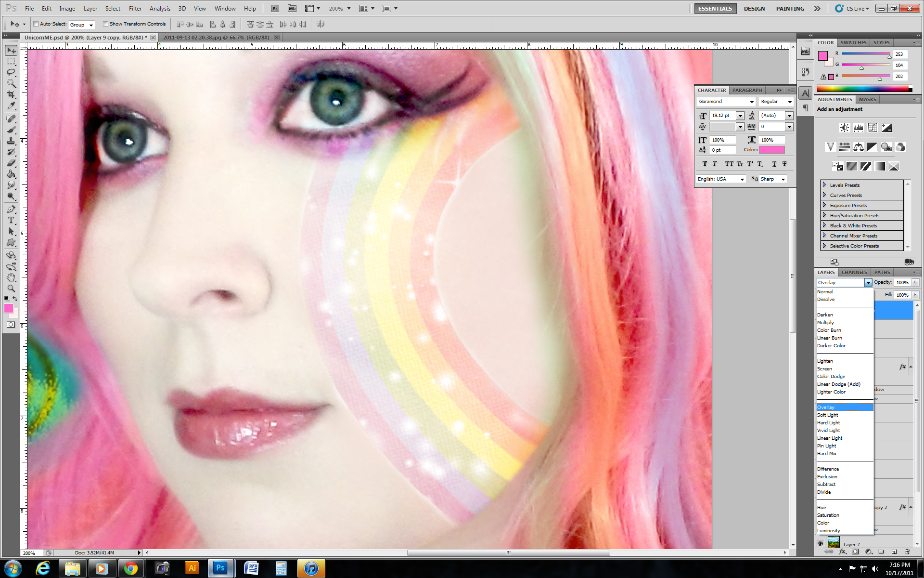This screenshot has width=924, height=578.
Task: Select the Lasso tool
Action: [x=11, y=72]
